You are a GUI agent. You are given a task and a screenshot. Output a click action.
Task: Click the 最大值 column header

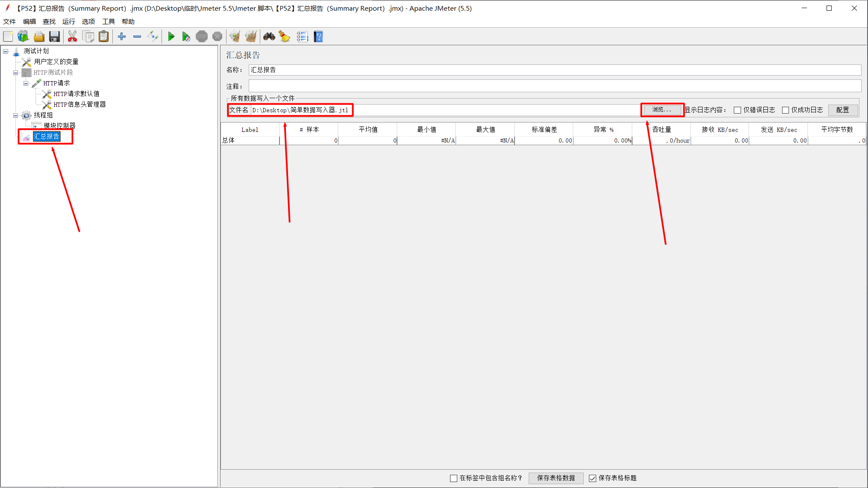(x=485, y=129)
